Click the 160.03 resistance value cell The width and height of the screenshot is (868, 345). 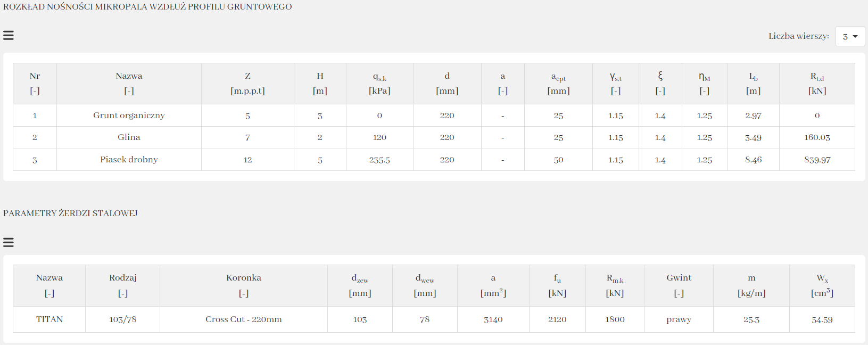click(x=817, y=137)
